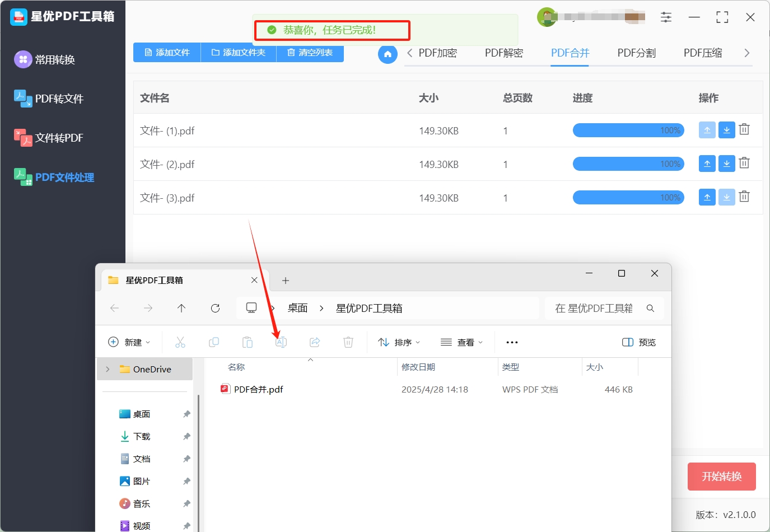This screenshot has width=770, height=532.
Task: Click progress bar of 文件- (3).pdf
Action: tap(628, 198)
